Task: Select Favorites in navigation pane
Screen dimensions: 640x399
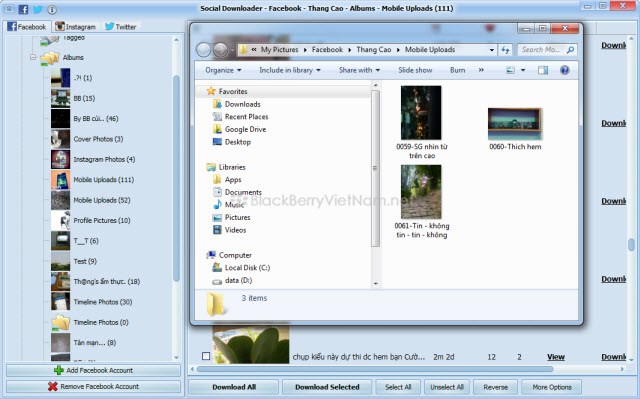Action: coord(233,91)
